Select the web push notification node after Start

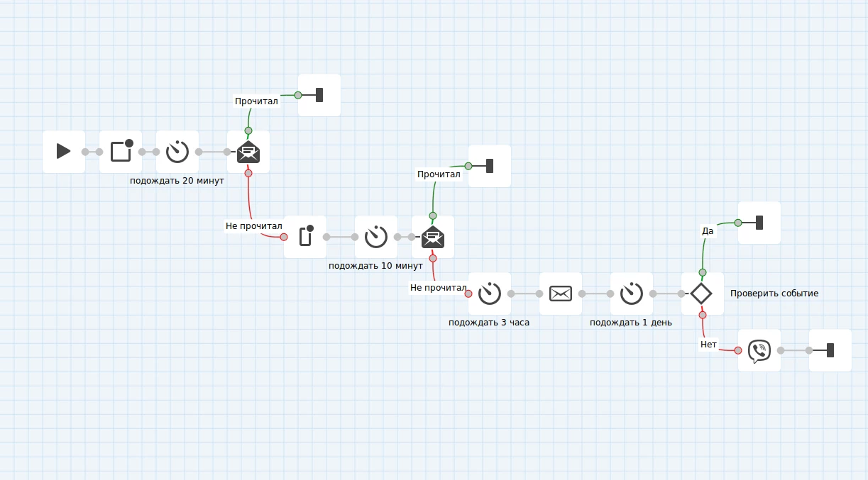click(121, 151)
